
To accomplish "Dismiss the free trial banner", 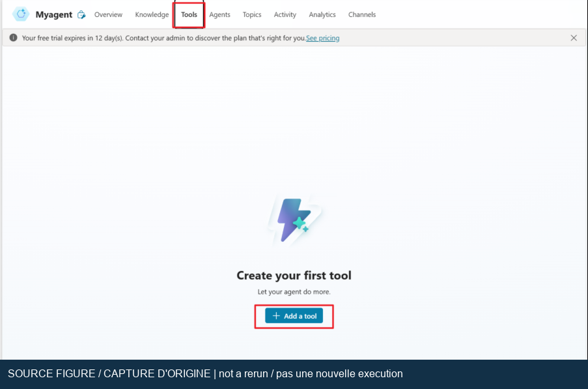I will (574, 38).
